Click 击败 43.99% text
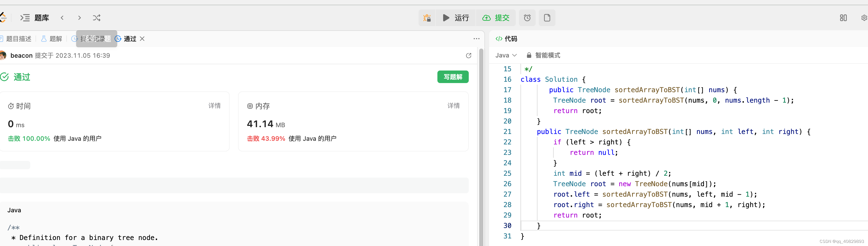The width and height of the screenshot is (868, 246). pyautogui.click(x=266, y=138)
